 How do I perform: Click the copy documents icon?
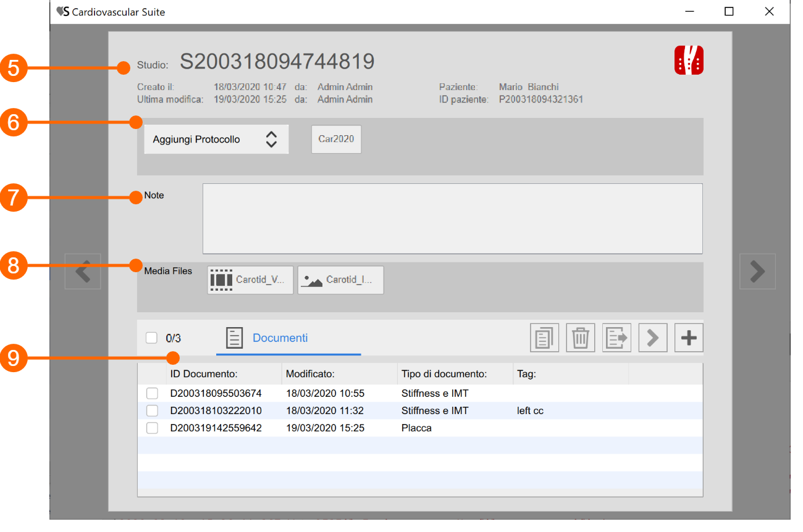point(544,338)
